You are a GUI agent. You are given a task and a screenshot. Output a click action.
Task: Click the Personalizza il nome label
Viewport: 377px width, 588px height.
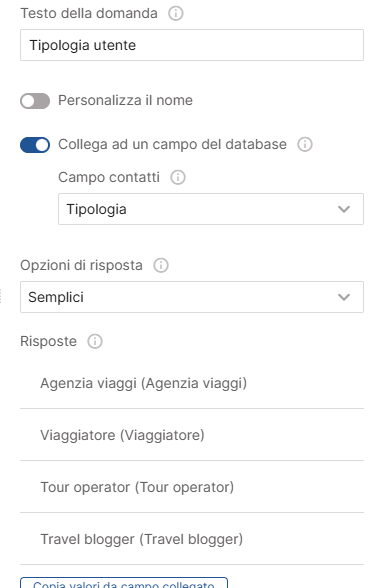coord(125,100)
